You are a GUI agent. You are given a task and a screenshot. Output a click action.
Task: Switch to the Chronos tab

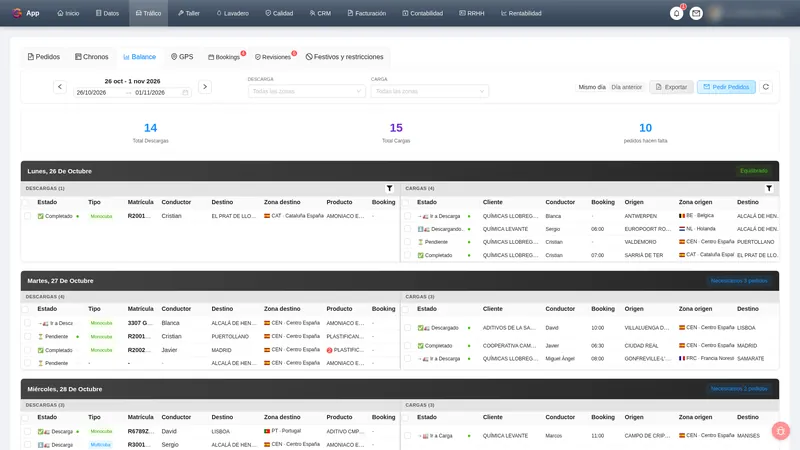[92, 57]
